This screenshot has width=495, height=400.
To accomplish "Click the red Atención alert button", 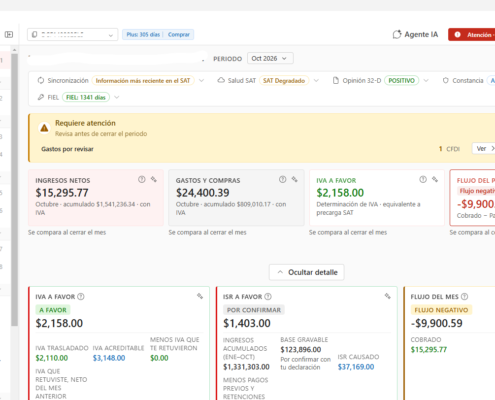I will pyautogui.click(x=472, y=35).
